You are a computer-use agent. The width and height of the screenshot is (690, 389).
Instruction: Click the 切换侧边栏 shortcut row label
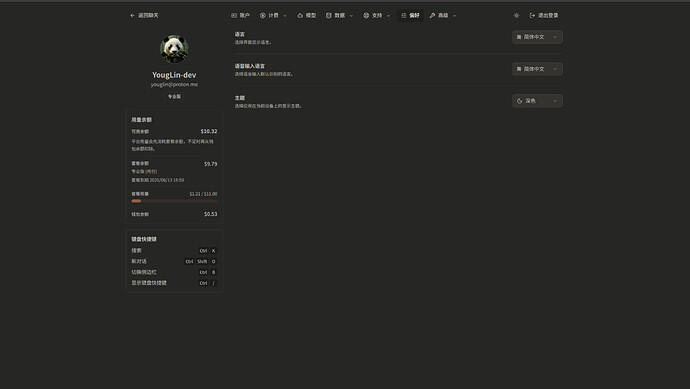[x=144, y=272]
